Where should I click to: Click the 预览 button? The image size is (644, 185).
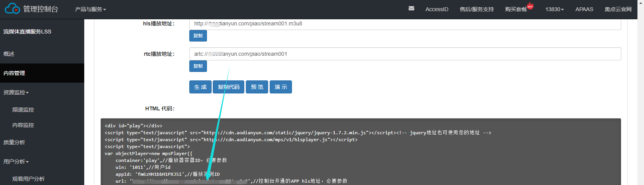pos(257,87)
